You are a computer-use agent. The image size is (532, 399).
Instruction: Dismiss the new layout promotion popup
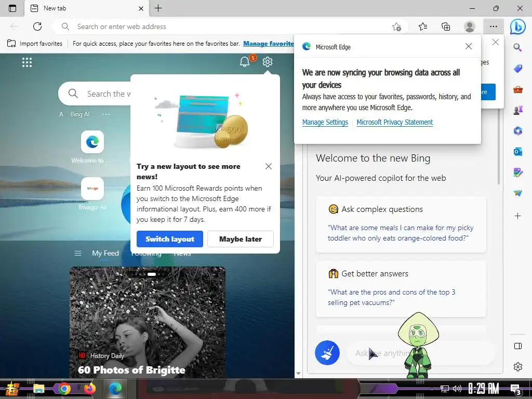pos(269,166)
